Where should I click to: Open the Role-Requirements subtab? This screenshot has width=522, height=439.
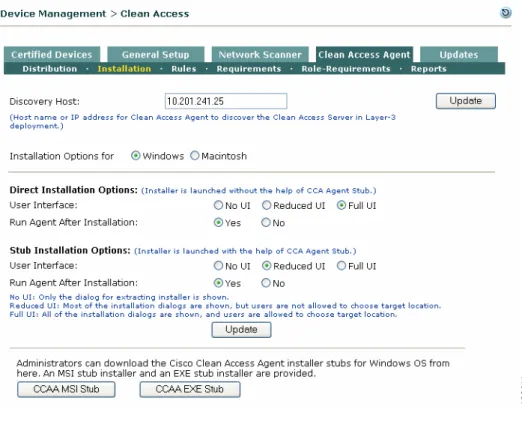click(x=346, y=69)
